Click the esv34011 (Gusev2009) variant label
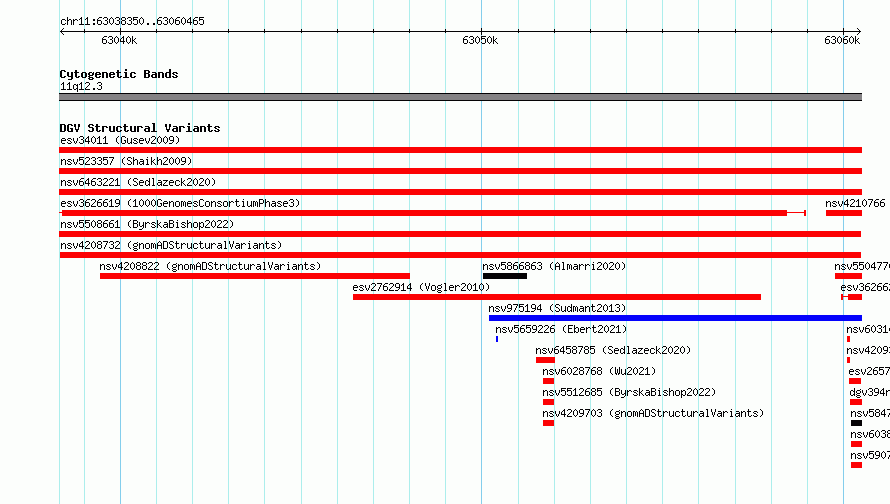Image resolution: width=890 pixels, height=504 pixels. pos(120,140)
